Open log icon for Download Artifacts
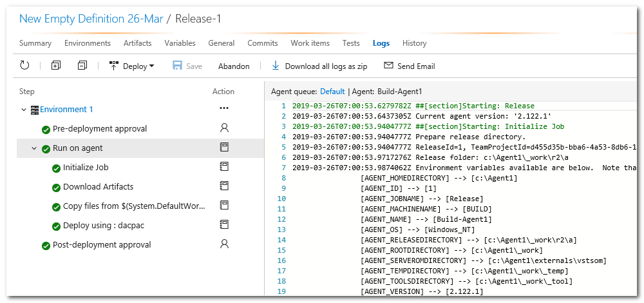The height and width of the screenshot is (303, 644). pos(224,186)
